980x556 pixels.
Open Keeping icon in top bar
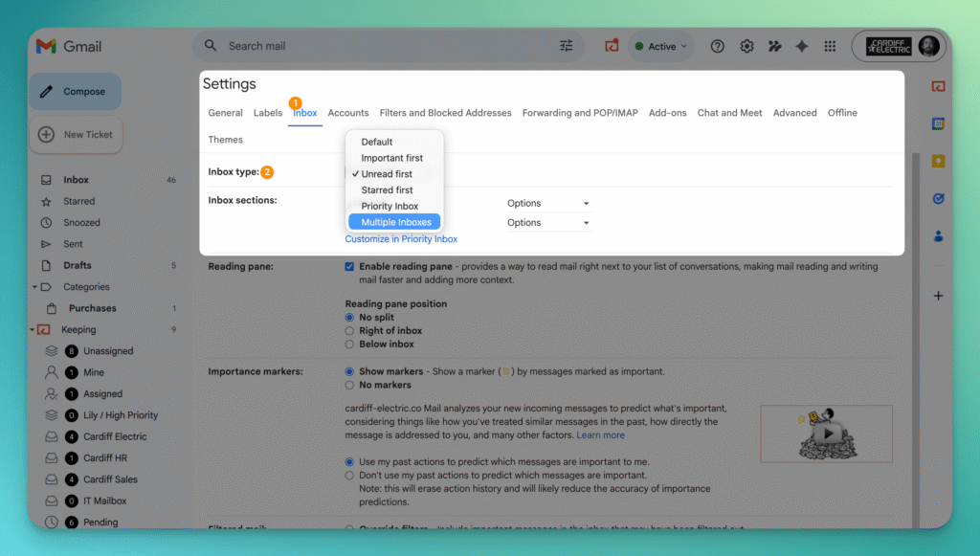tap(612, 46)
